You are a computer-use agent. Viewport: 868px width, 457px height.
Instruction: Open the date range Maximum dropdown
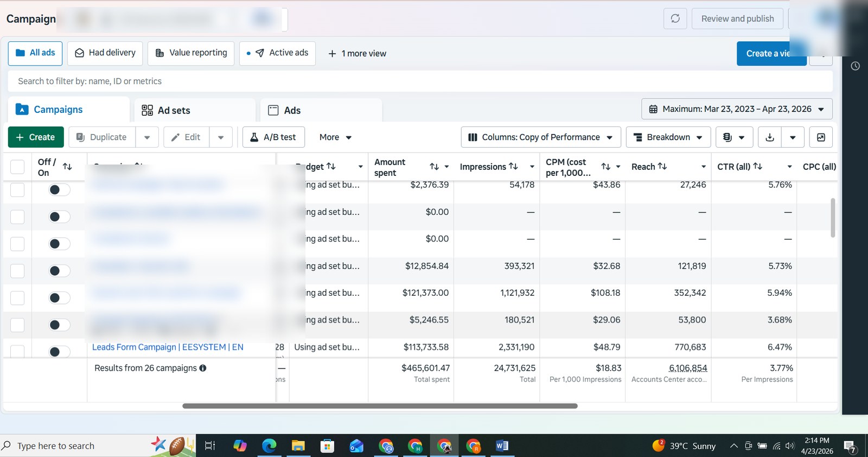(x=737, y=109)
